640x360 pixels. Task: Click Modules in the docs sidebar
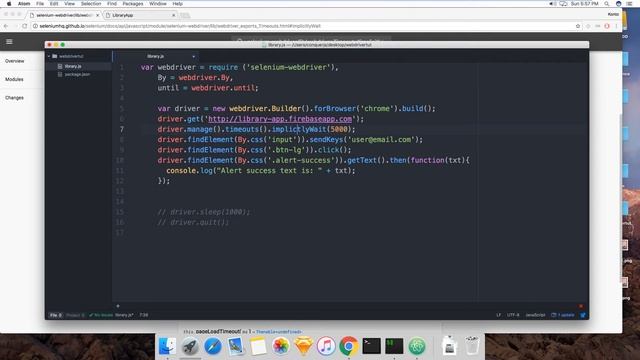[x=14, y=79]
